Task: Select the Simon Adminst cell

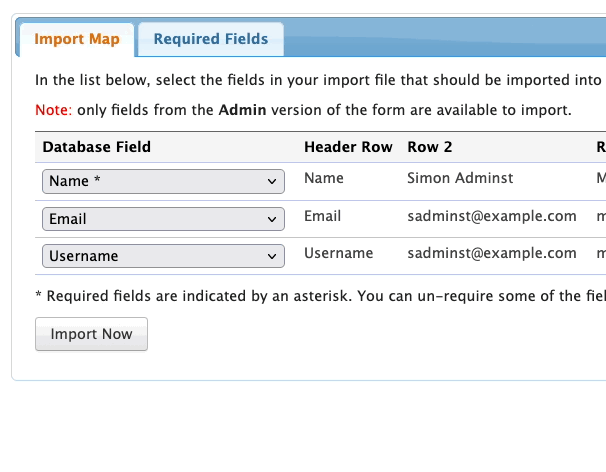Action: pyautogui.click(x=460, y=179)
